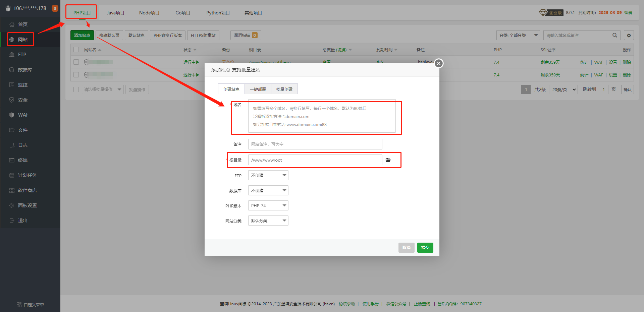644x312 pixels.
Task: Click the 续费 renew link
Action: tap(628, 13)
